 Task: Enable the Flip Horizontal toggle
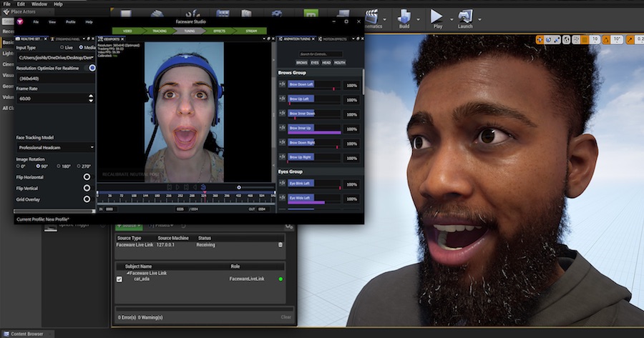[x=87, y=177]
